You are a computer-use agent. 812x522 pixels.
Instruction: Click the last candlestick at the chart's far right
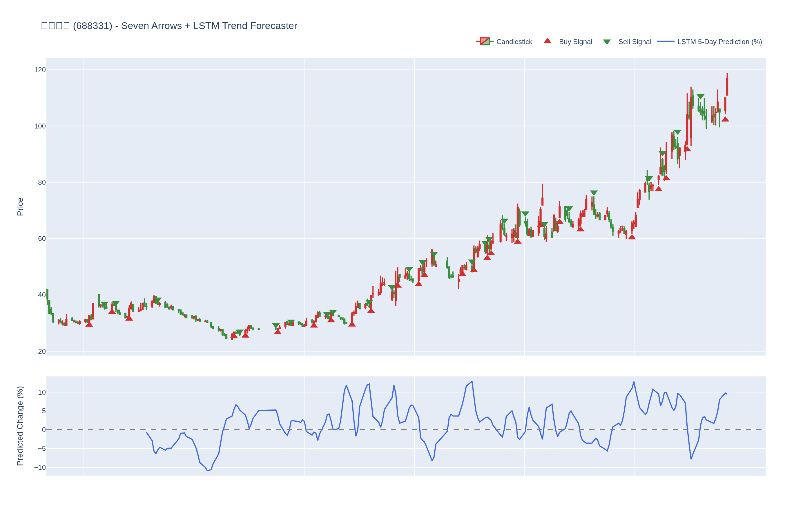point(727,86)
